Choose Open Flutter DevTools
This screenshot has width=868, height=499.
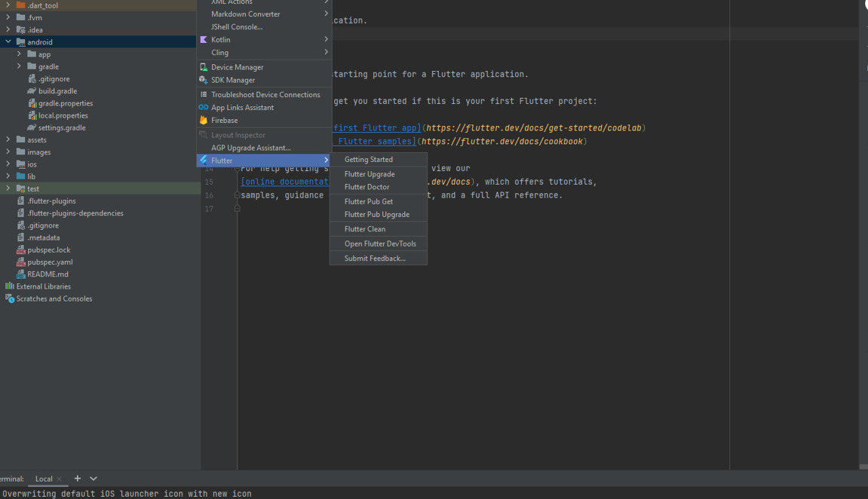378,244
